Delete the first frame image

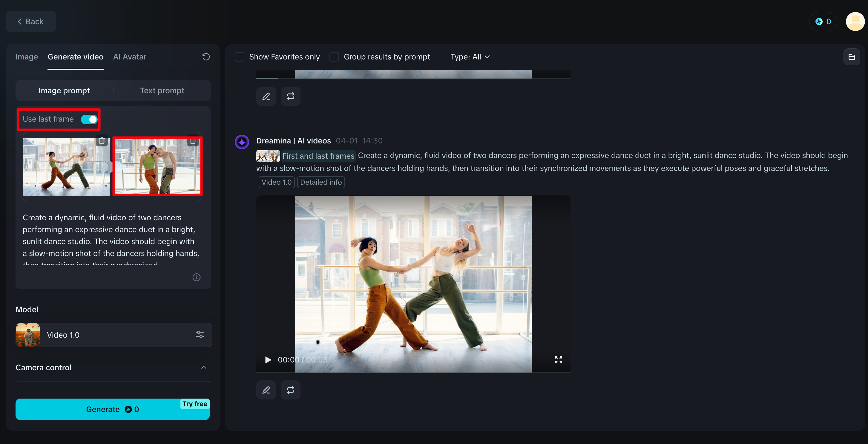coord(102,141)
